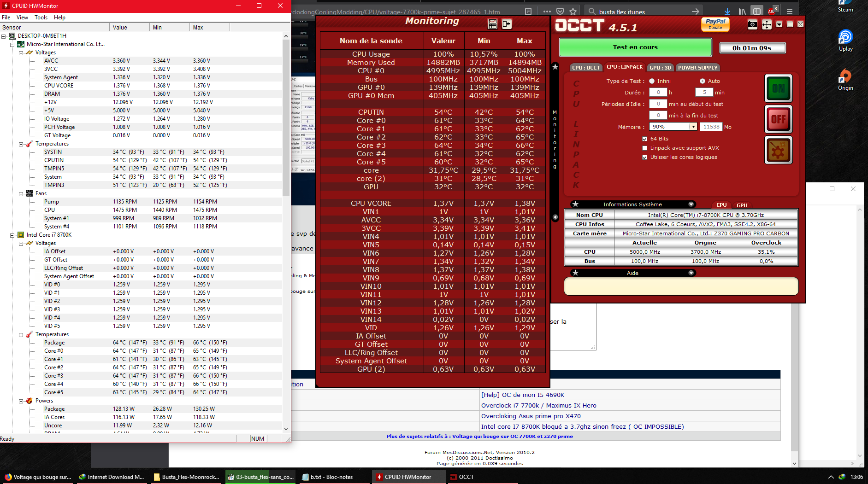
Task: Open the Mémoire percentage dropdown
Action: click(693, 127)
